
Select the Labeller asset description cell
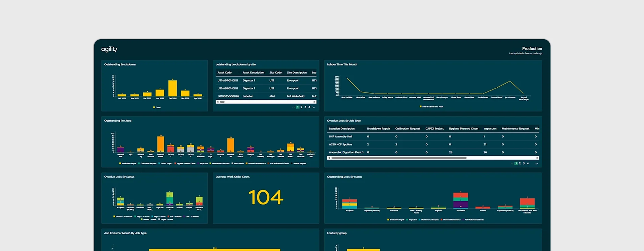click(248, 96)
